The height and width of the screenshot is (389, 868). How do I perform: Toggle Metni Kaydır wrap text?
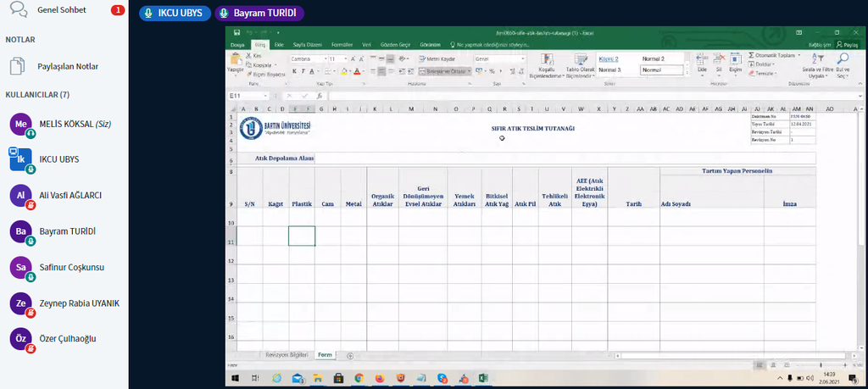(x=437, y=58)
